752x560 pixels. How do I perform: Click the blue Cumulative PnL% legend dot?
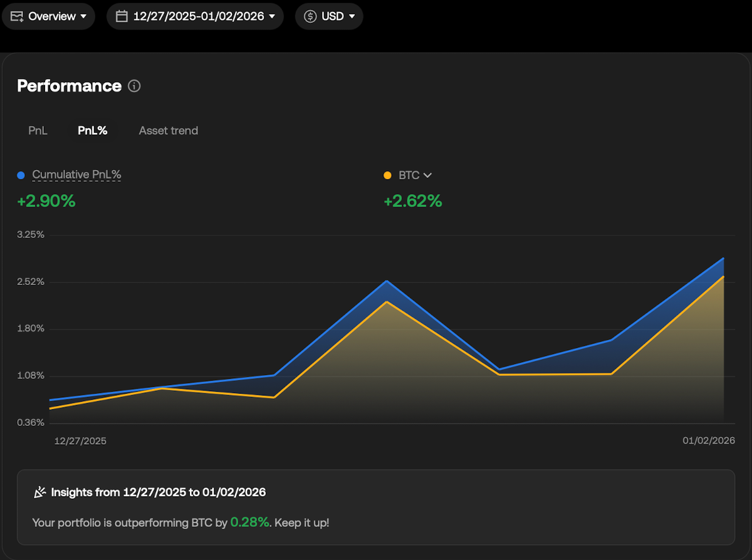pos(21,175)
